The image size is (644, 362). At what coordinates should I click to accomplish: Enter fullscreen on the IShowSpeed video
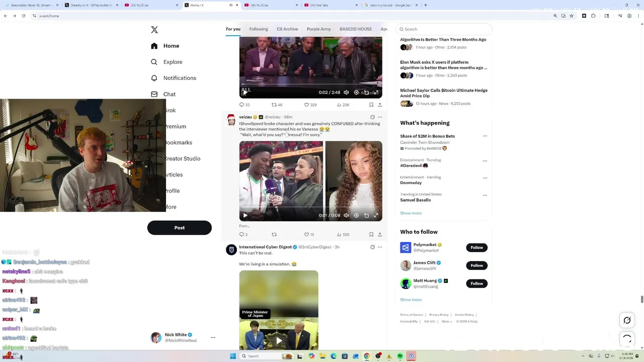point(376,215)
